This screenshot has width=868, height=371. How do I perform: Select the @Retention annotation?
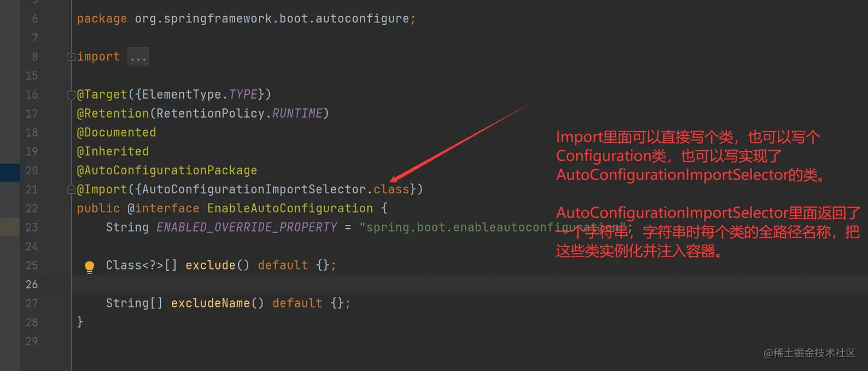113,114
